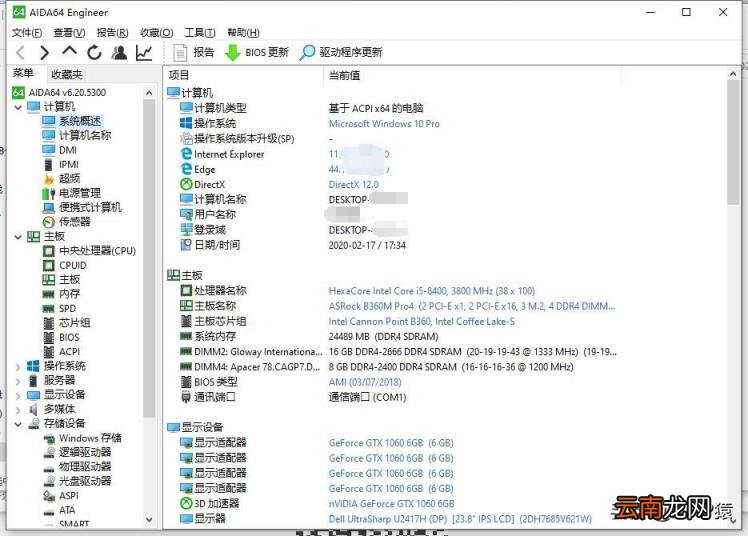Go back with the left arrow icon

tap(20, 52)
